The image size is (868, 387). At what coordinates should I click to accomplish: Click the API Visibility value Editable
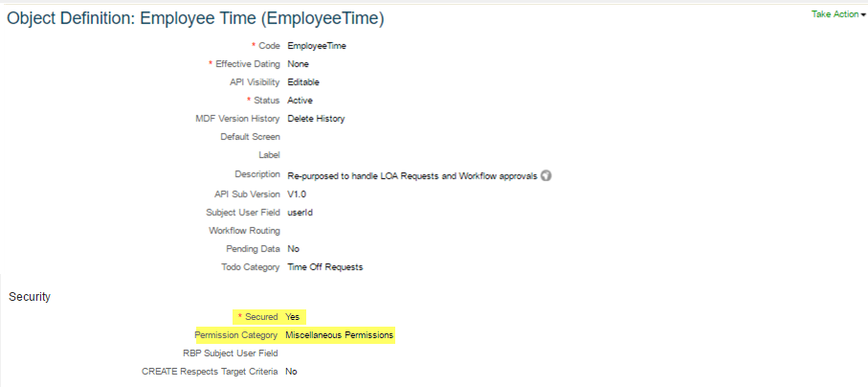tap(303, 82)
